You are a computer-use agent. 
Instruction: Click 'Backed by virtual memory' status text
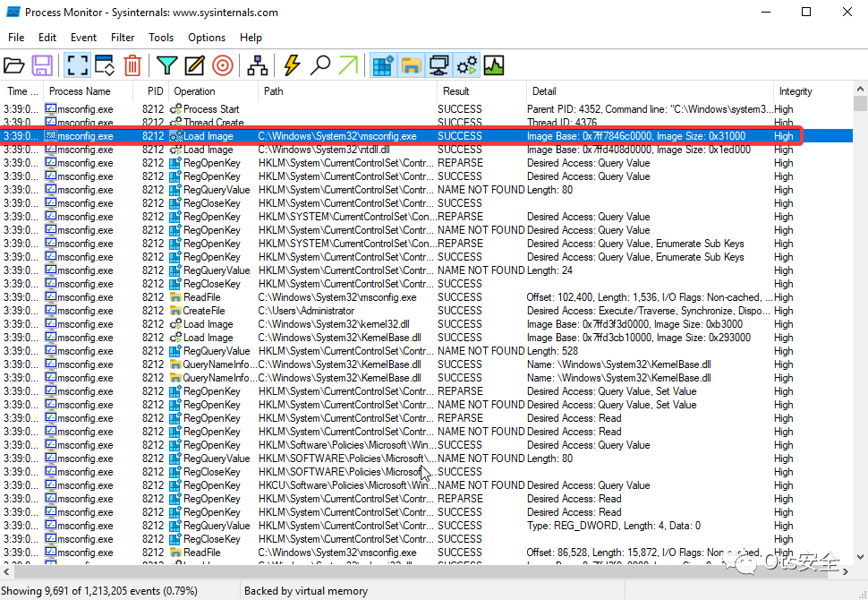pos(305,591)
